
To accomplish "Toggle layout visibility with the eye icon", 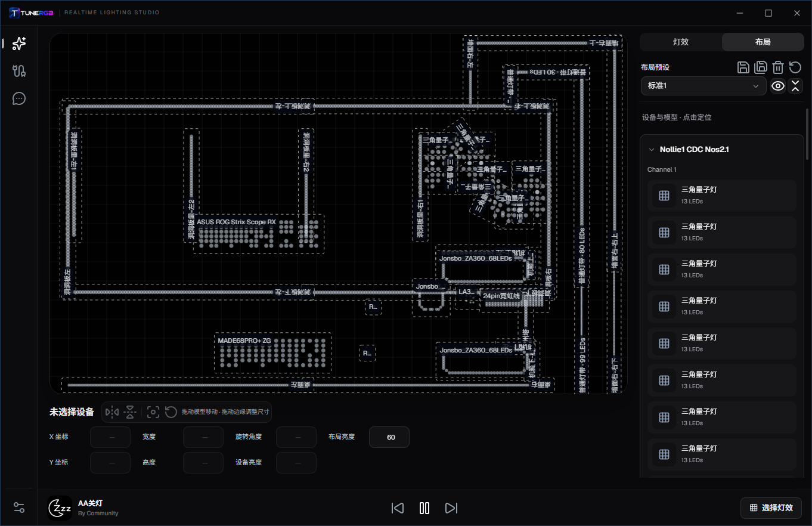I will 778,86.
